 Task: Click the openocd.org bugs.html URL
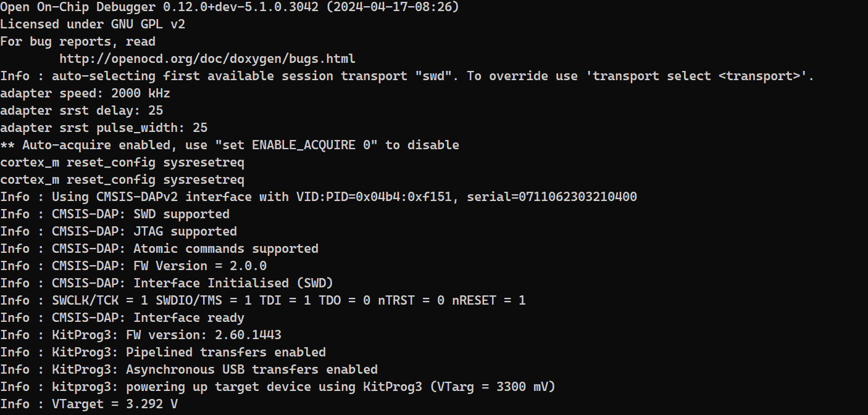(207, 59)
